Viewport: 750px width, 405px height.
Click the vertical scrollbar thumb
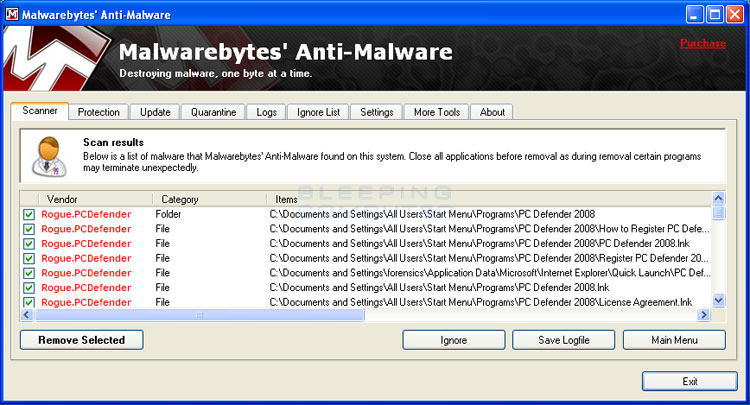718,212
